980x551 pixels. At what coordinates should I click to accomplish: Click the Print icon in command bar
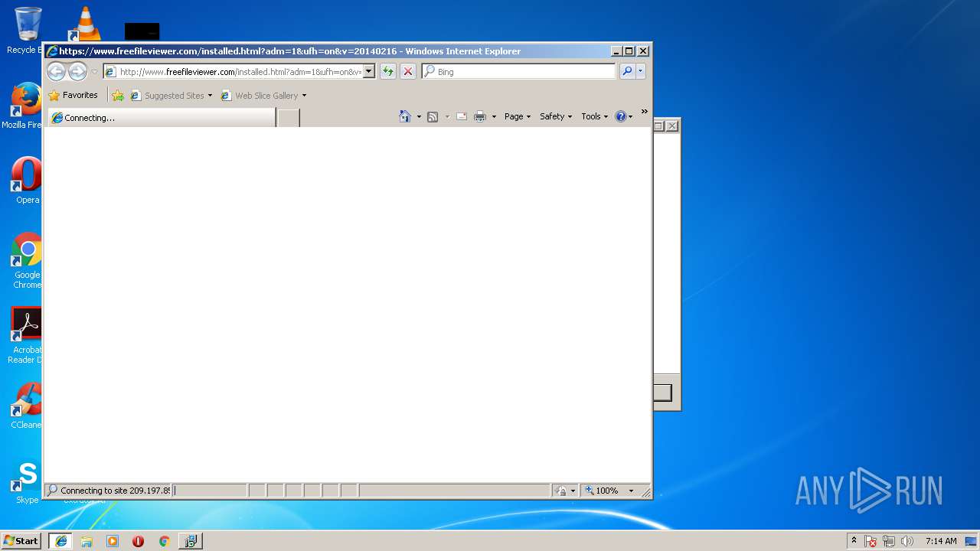tap(480, 116)
